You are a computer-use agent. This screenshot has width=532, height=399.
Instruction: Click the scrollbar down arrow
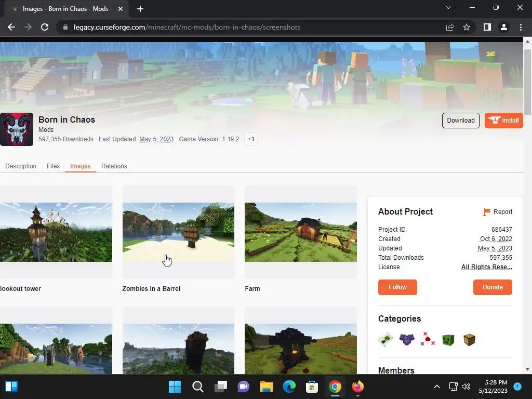point(527,369)
